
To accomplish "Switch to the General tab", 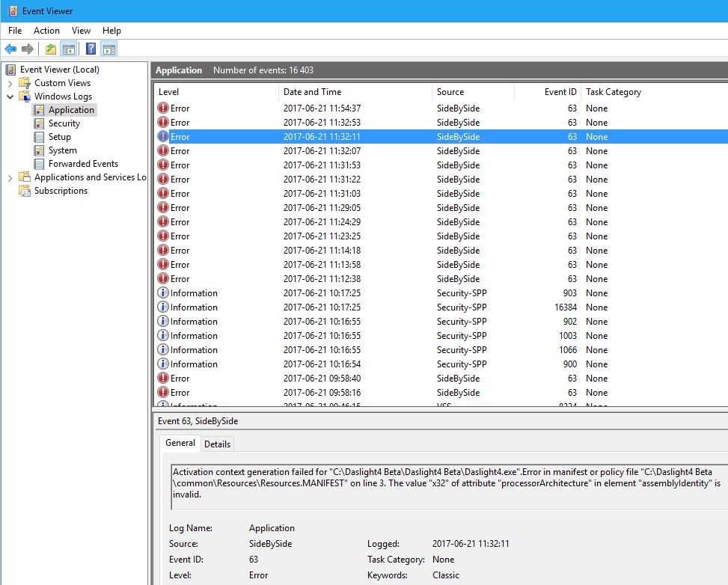I will point(180,443).
